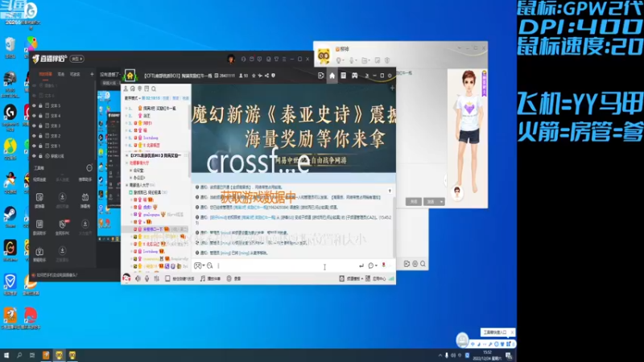This screenshot has height=362, width=644.
Task: Show hidden system tray icons
Action: [x=440, y=356]
